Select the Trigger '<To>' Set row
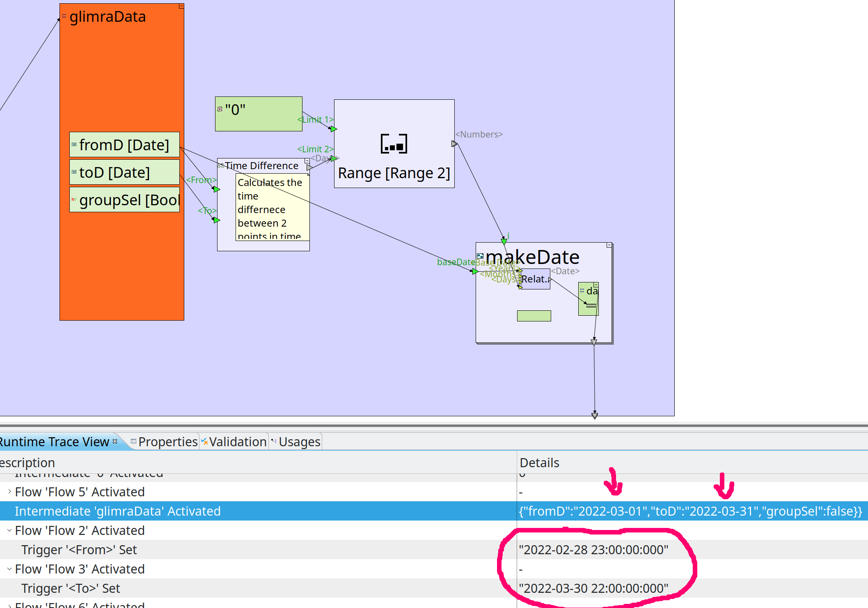Image resolution: width=868 pixels, height=608 pixels. (434, 588)
